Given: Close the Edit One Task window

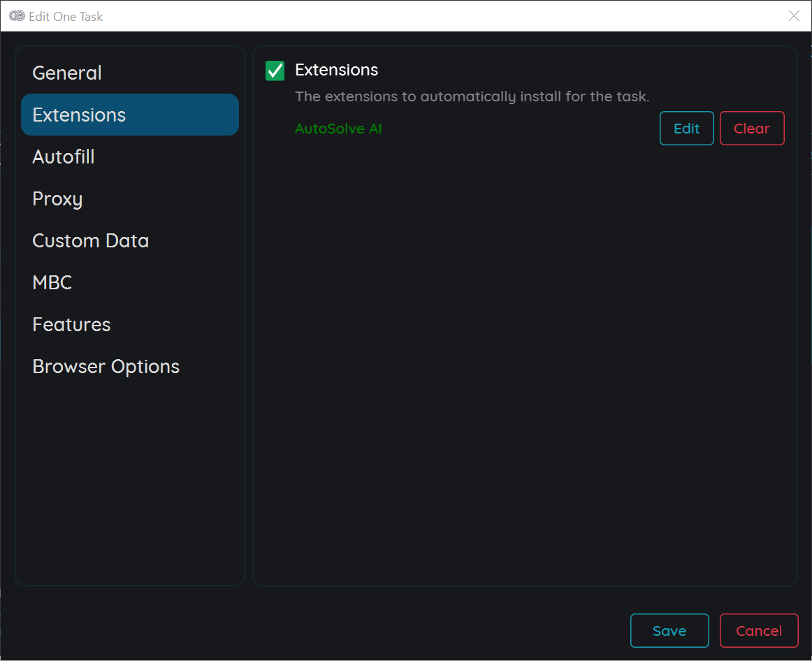Looking at the screenshot, I should (794, 16).
